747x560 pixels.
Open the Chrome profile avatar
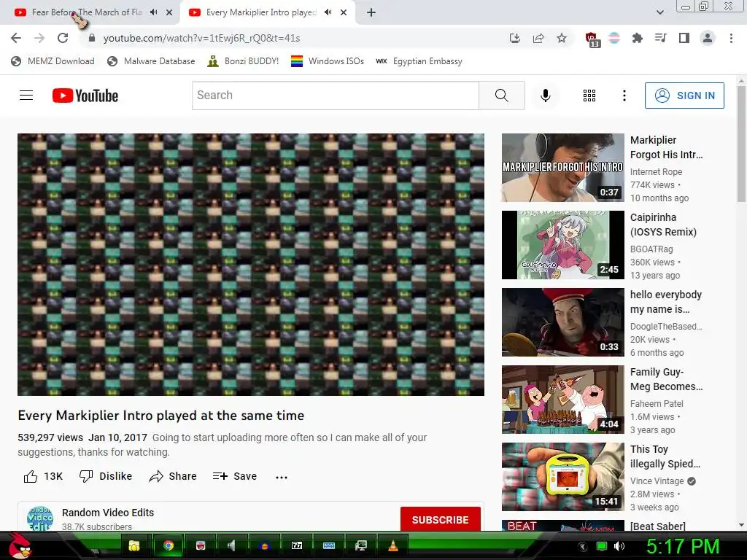click(x=708, y=38)
